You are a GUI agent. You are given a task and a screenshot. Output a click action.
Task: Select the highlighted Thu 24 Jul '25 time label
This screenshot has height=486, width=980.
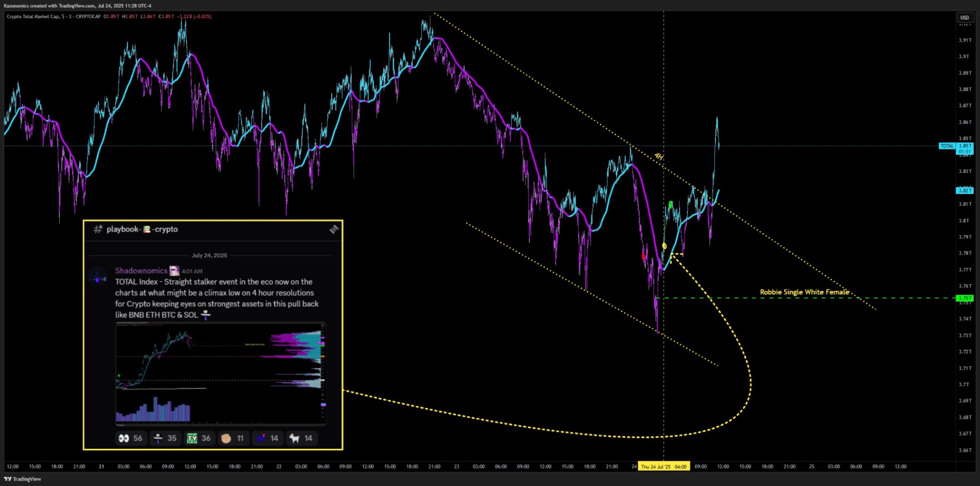[x=663, y=466]
